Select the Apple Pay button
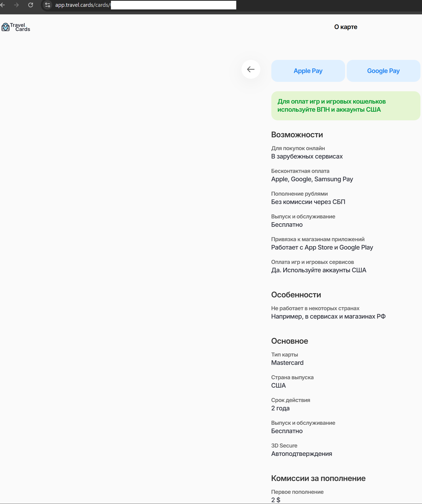The image size is (422, 504). pyautogui.click(x=308, y=71)
